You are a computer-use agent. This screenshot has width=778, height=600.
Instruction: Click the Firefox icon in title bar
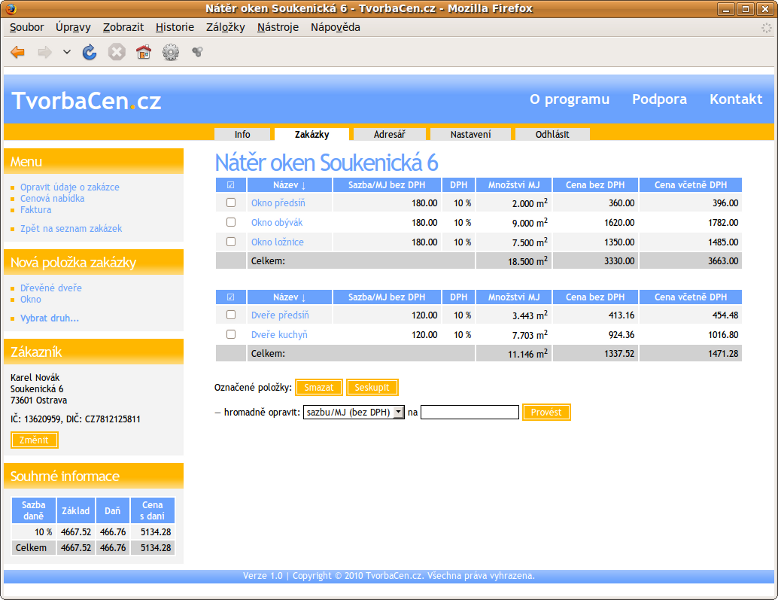(11, 8)
